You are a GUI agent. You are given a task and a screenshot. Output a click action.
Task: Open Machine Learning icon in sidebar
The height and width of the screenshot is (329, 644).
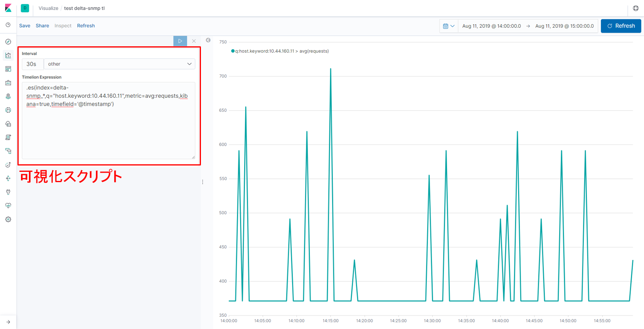tap(8, 110)
